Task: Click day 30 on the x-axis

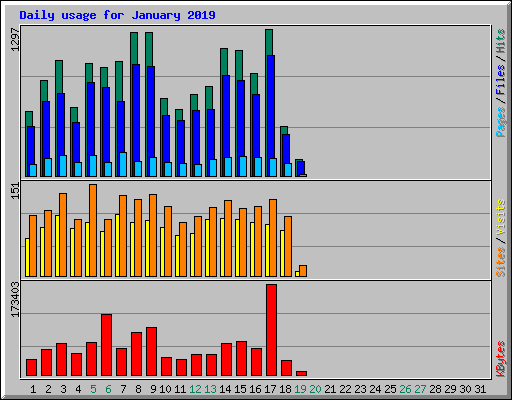Action: click(465, 389)
